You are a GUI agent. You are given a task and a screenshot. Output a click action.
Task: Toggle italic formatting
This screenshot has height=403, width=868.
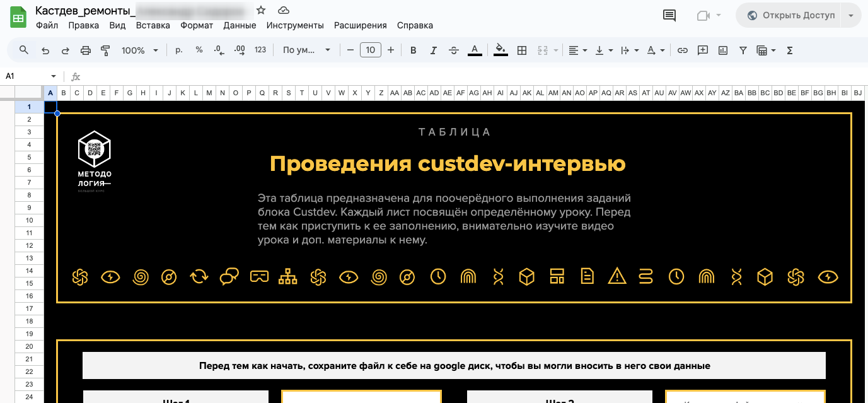pyautogui.click(x=433, y=50)
